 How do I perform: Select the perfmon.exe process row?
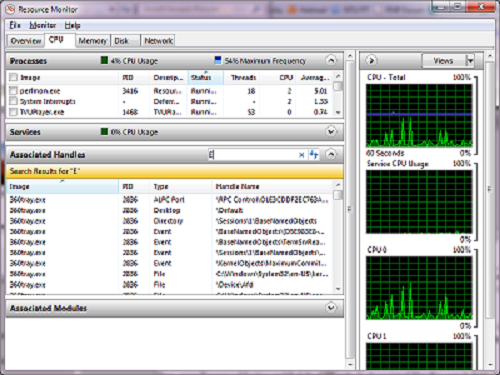coord(170,91)
